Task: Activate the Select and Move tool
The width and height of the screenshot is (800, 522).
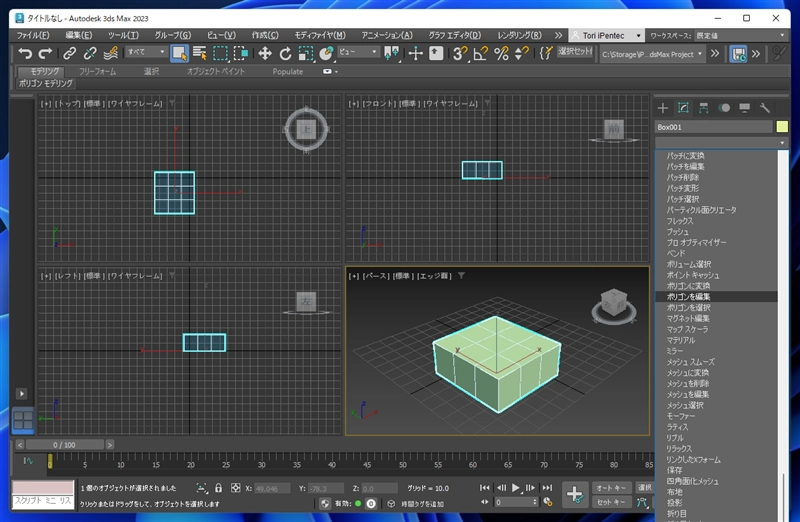Action: (264, 53)
